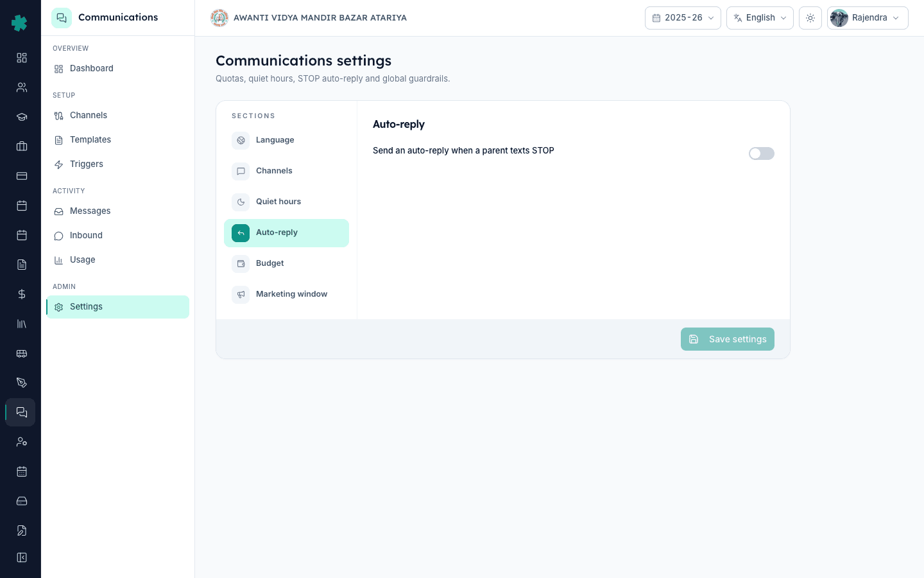Open Channels under the Setup heading

click(x=117, y=116)
